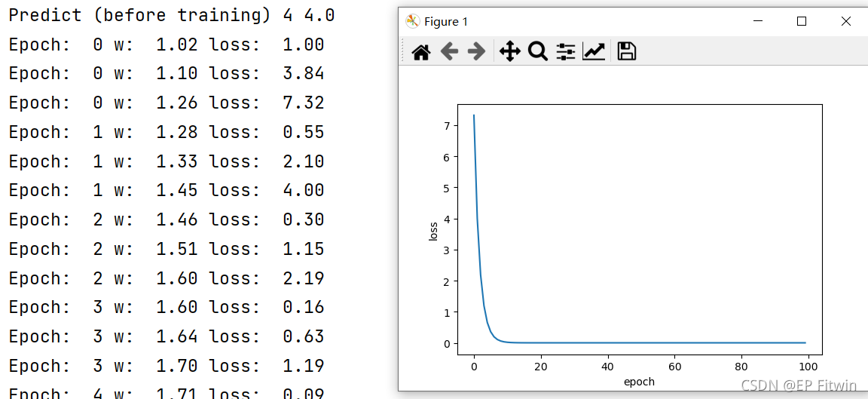The height and width of the screenshot is (399, 868).
Task: Go back to the previous view
Action: [x=449, y=52]
